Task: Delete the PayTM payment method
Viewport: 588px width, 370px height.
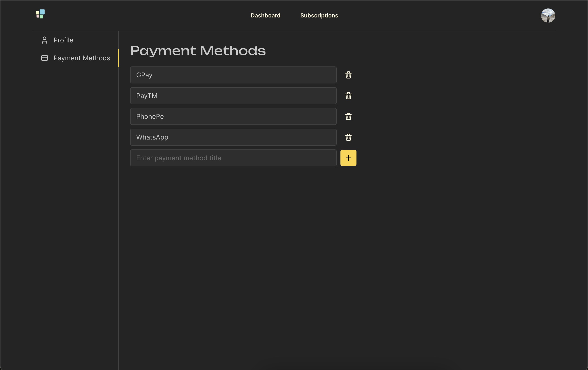Action: pos(348,96)
